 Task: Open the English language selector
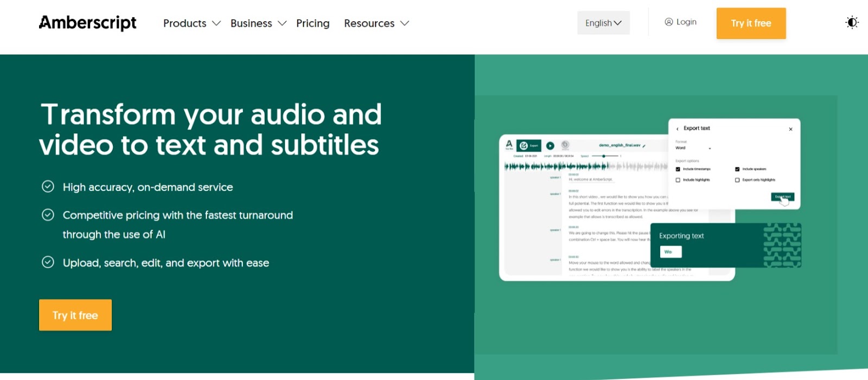[x=603, y=23]
